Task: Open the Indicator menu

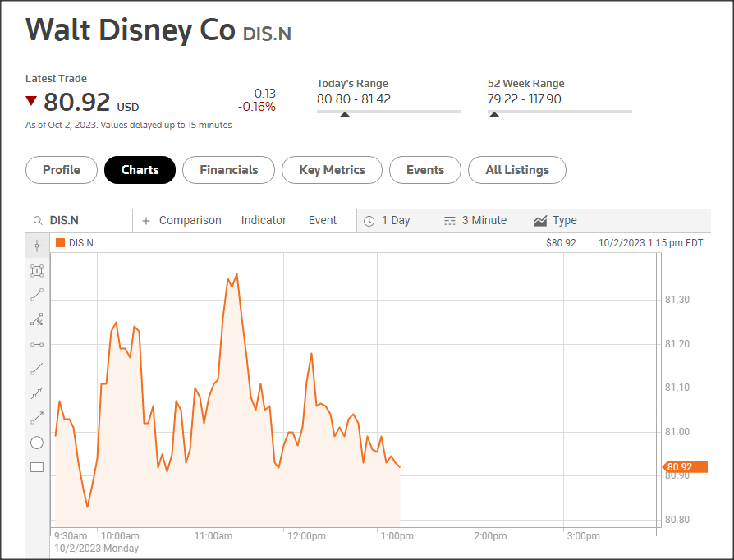Action: click(264, 221)
